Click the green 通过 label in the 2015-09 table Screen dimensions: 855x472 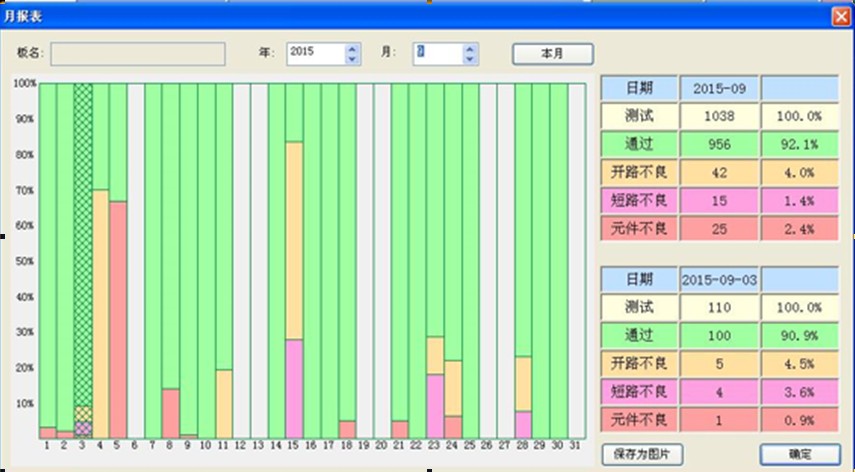[639, 144]
